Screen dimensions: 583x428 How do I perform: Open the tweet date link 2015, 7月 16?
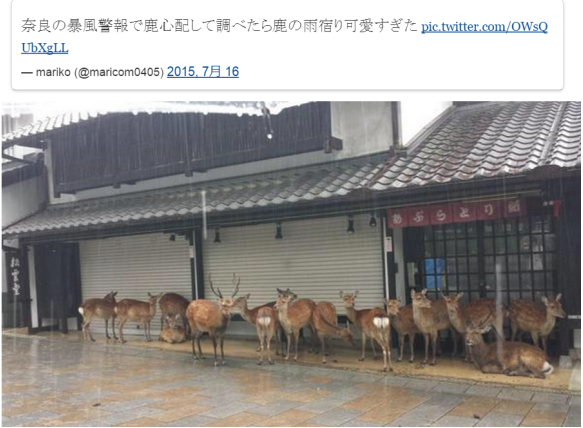point(203,71)
